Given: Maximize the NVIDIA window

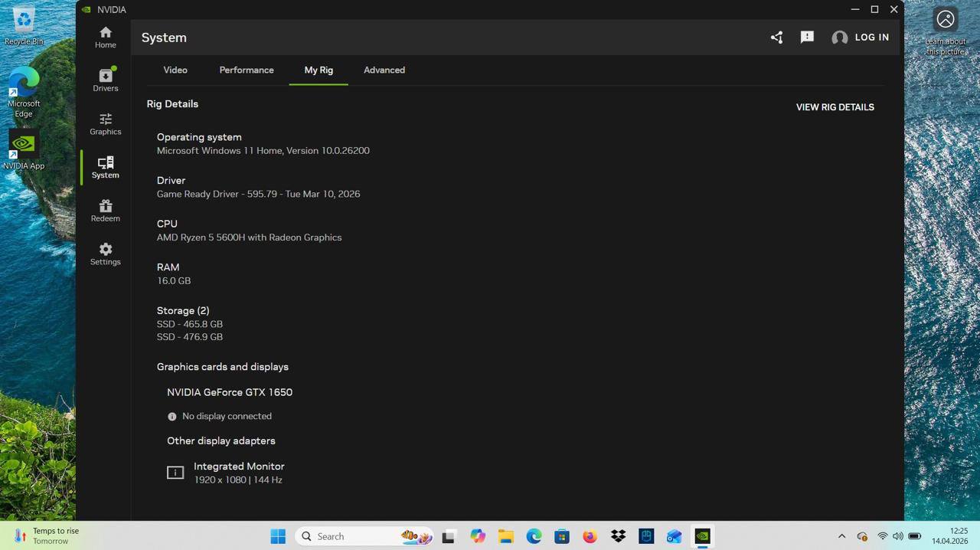Looking at the screenshot, I should click(874, 9).
